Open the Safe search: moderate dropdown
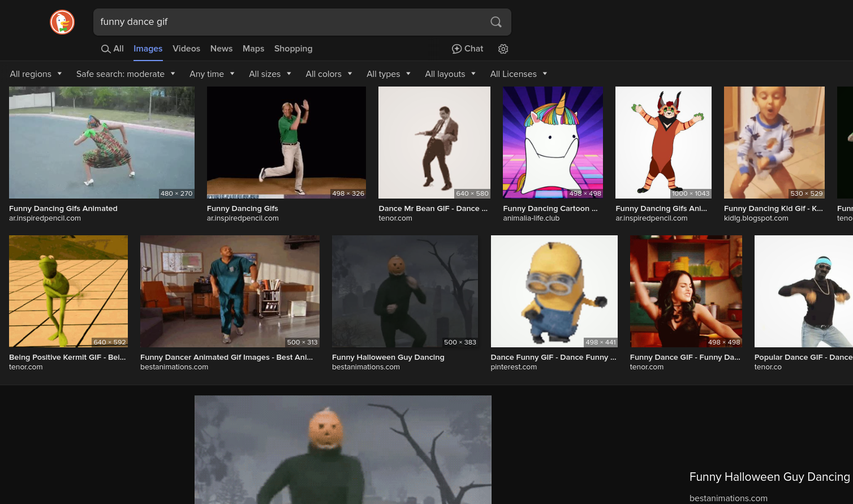Screen dimensions: 853x504 tap(126, 74)
